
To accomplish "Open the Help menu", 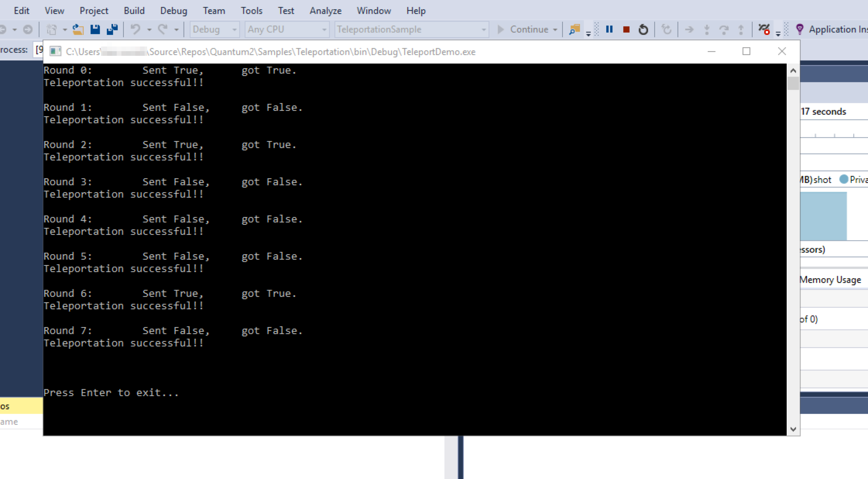I will pos(416,10).
